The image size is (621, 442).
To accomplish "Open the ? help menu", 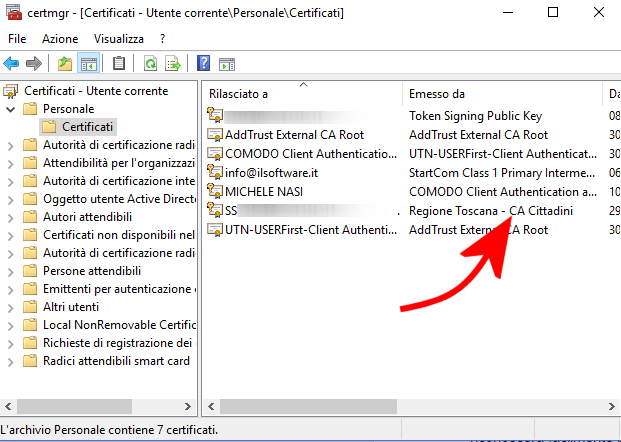I will tap(162, 39).
